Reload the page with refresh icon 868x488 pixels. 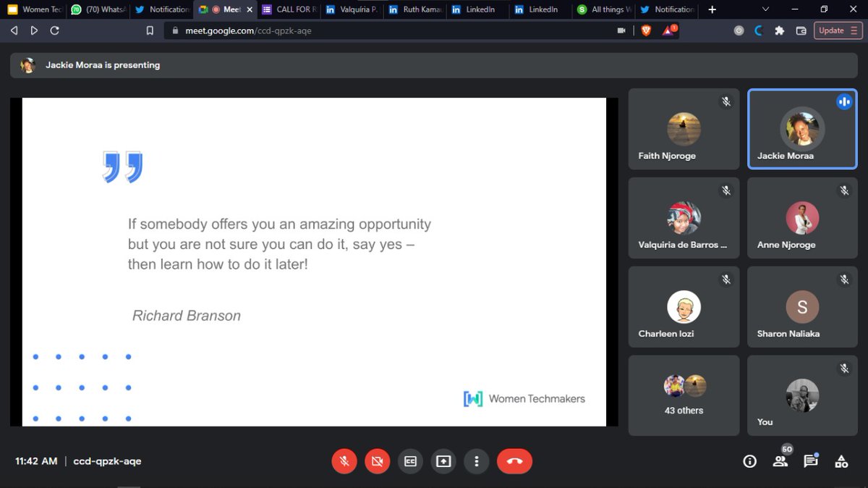pyautogui.click(x=54, y=30)
